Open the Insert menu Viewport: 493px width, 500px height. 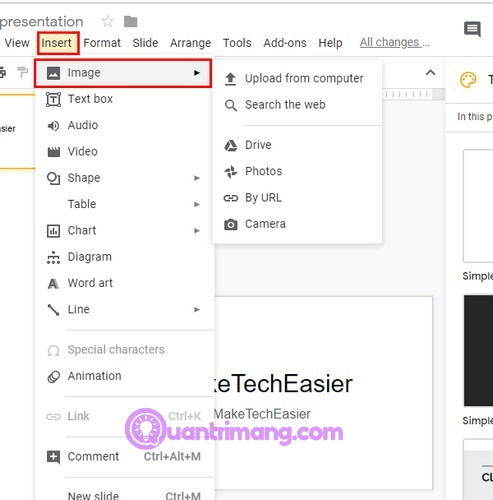click(x=57, y=43)
